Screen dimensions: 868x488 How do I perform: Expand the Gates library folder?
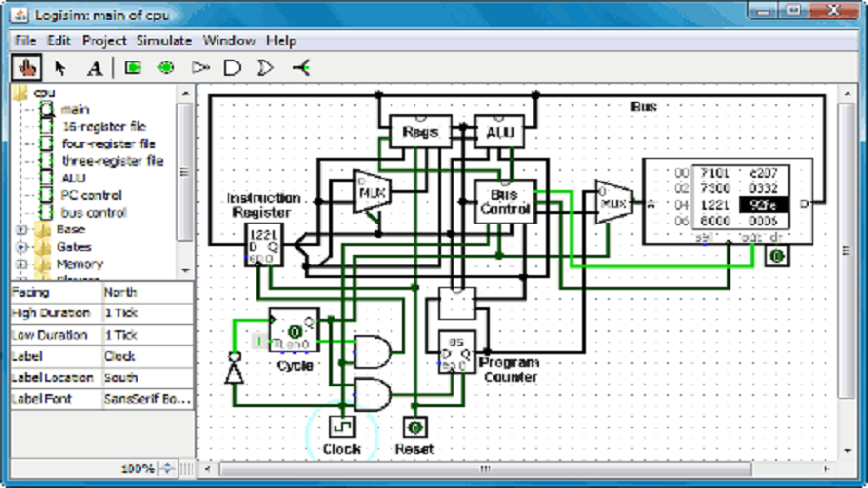[20, 247]
